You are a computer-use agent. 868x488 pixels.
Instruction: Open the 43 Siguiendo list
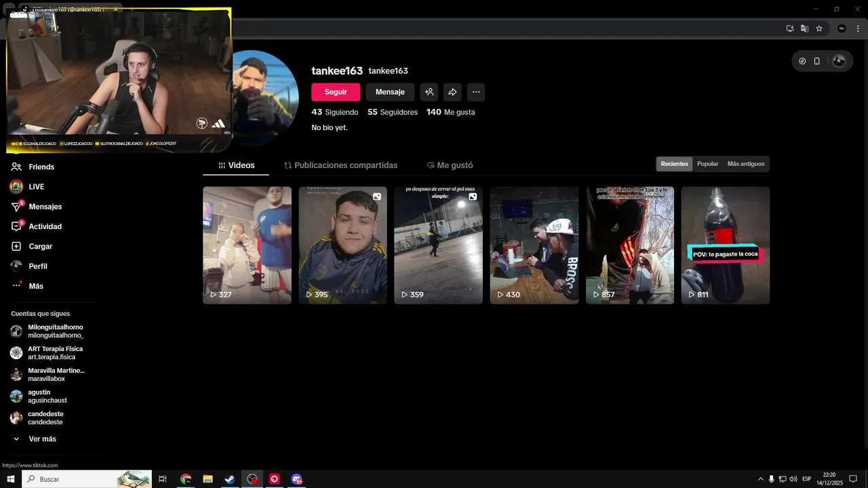[335, 112]
